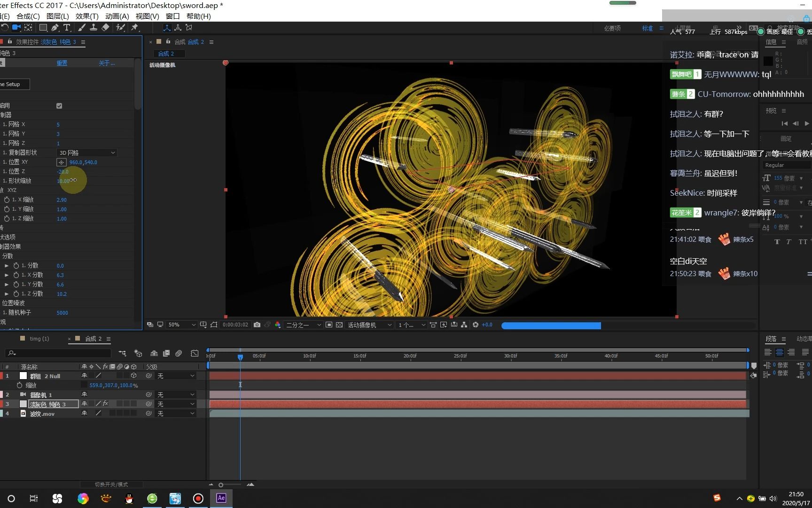Open the 帮助(H) menu
The image size is (812, 508).
[x=199, y=16]
